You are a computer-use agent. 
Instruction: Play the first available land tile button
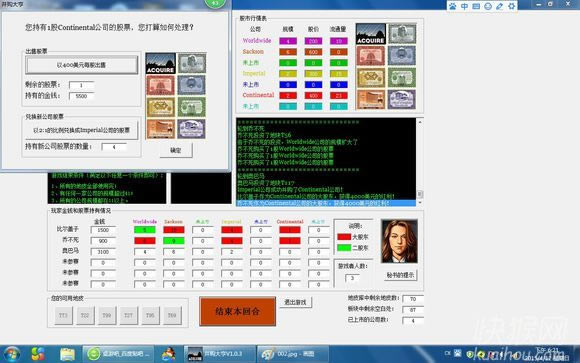pyautogui.click(x=63, y=316)
